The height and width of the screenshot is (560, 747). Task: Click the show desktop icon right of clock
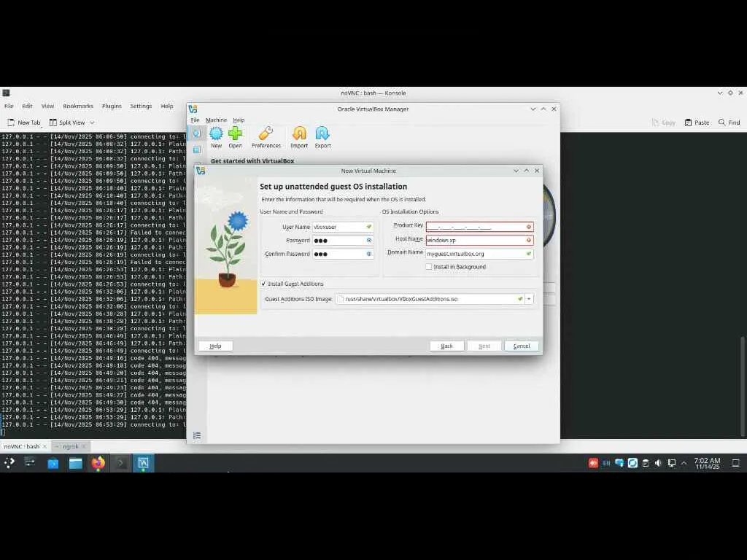pos(735,463)
